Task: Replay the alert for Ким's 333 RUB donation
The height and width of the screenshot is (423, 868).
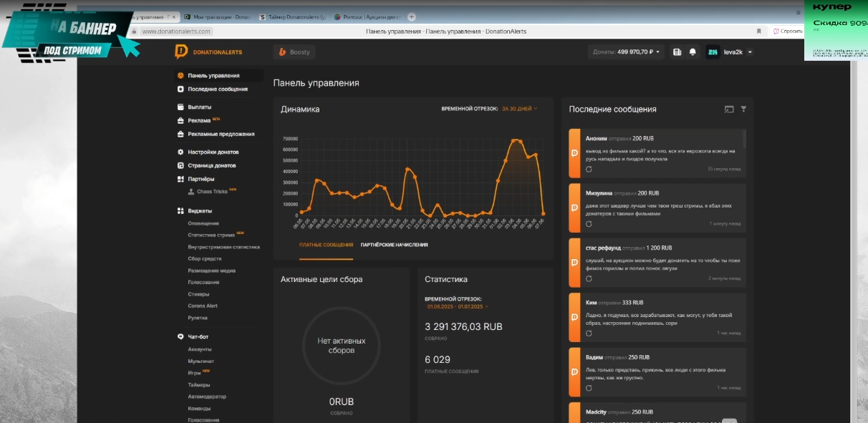Action: coord(589,333)
